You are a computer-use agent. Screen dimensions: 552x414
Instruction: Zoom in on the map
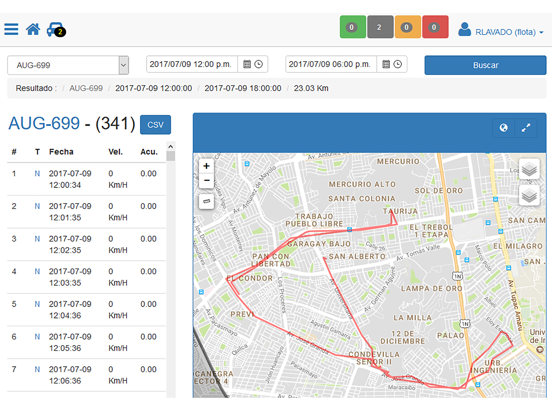(x=207, y=166)
